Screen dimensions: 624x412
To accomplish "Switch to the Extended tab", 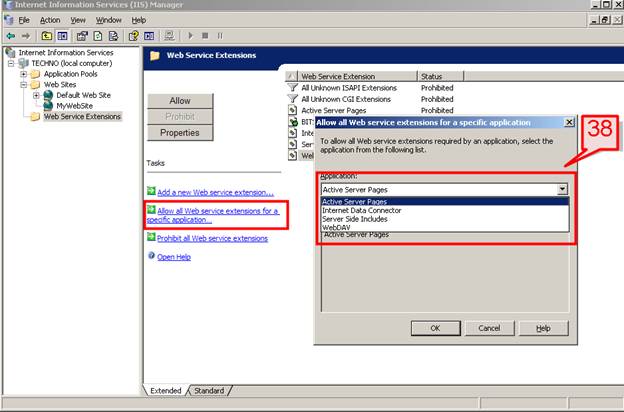I will tap(166, 391).
